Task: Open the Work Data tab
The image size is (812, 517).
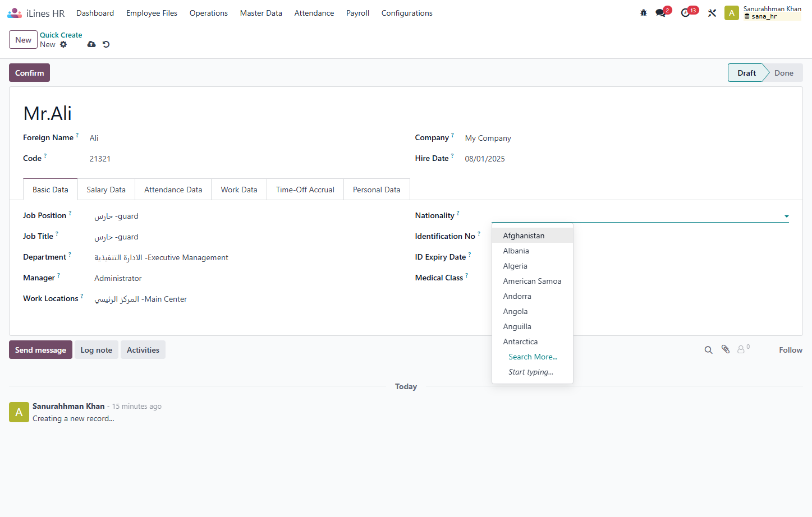Action: tap(239, 190)
